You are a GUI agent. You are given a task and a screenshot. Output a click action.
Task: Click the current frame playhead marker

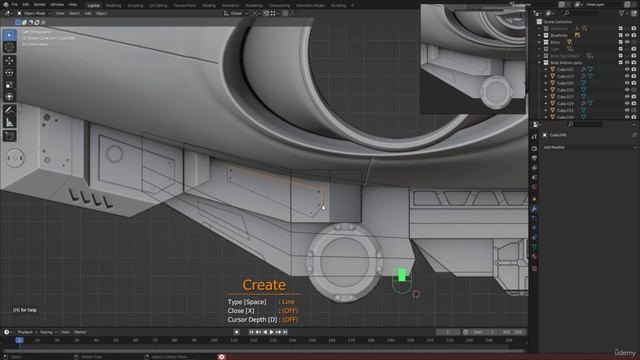19,340
